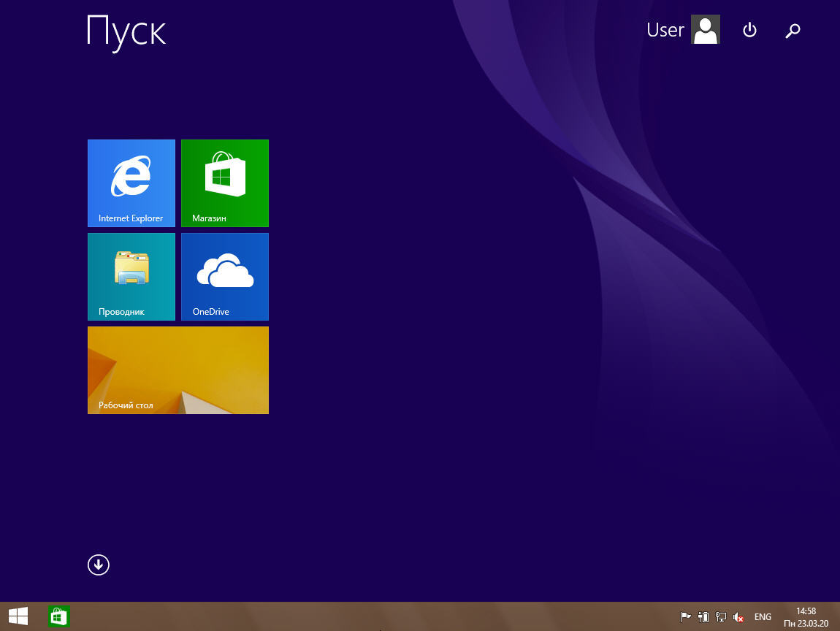Screen dimensions: 840x631
Task: Click the Пуск heading text
Action: 126,32
